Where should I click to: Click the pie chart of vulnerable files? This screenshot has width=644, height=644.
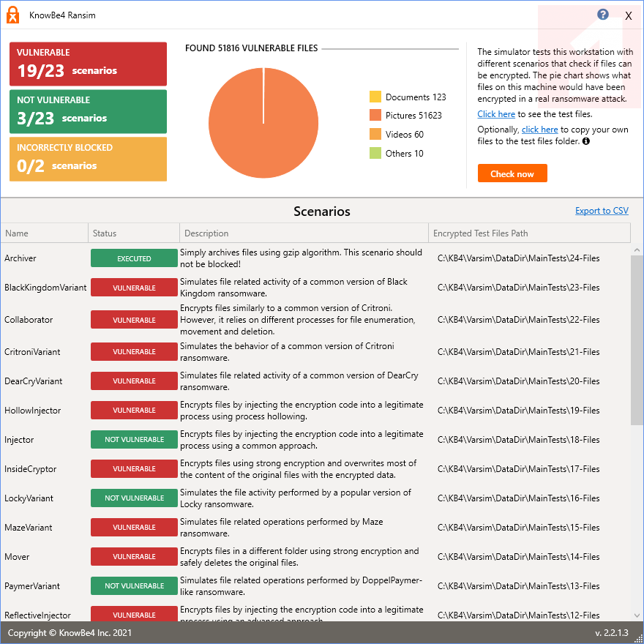click(263, 123)
